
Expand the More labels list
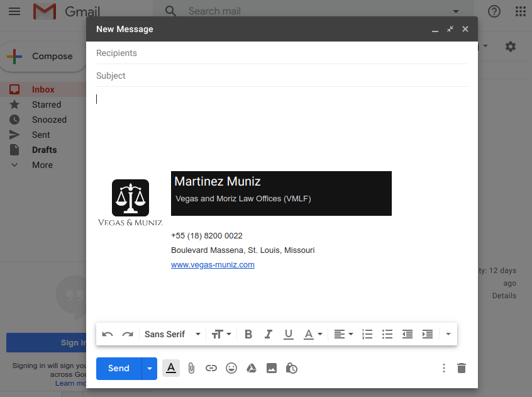click(42, 165)
